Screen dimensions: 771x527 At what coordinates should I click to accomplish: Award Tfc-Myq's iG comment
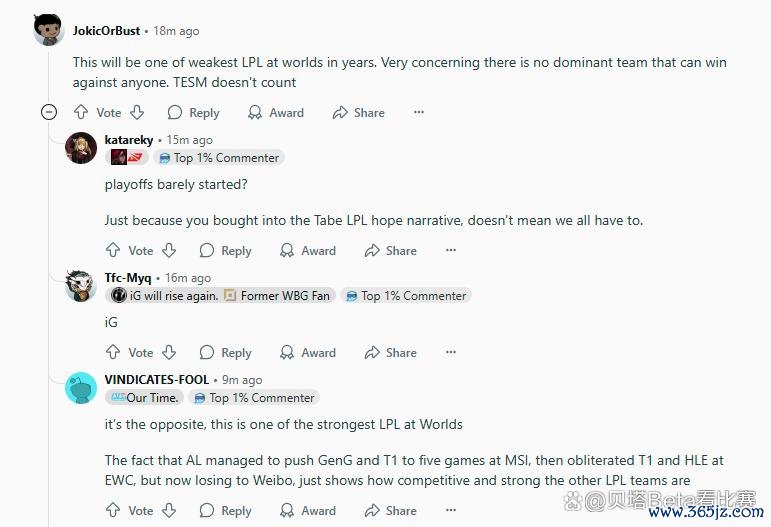tap(308, 352)
